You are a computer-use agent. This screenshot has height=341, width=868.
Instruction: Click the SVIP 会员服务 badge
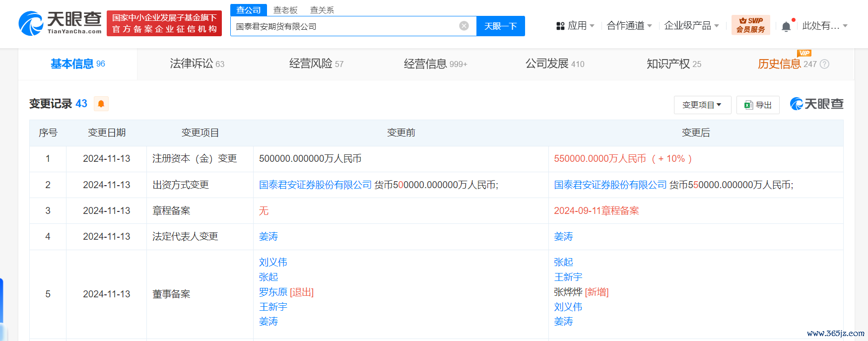pyautogui.click(x=750, y=25)
